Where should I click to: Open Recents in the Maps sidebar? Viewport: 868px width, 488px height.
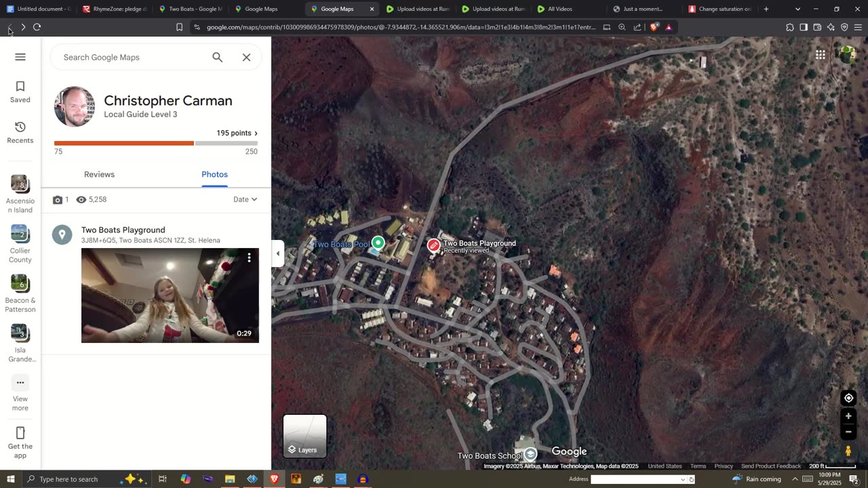pyautogui.click(x=20, y=133)
